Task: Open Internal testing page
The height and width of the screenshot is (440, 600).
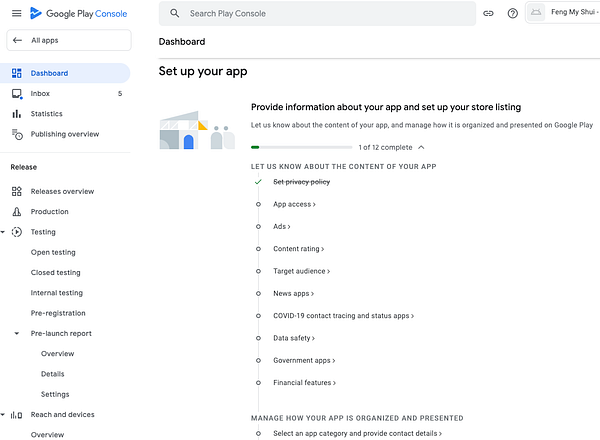Action: tap(57, 293)
